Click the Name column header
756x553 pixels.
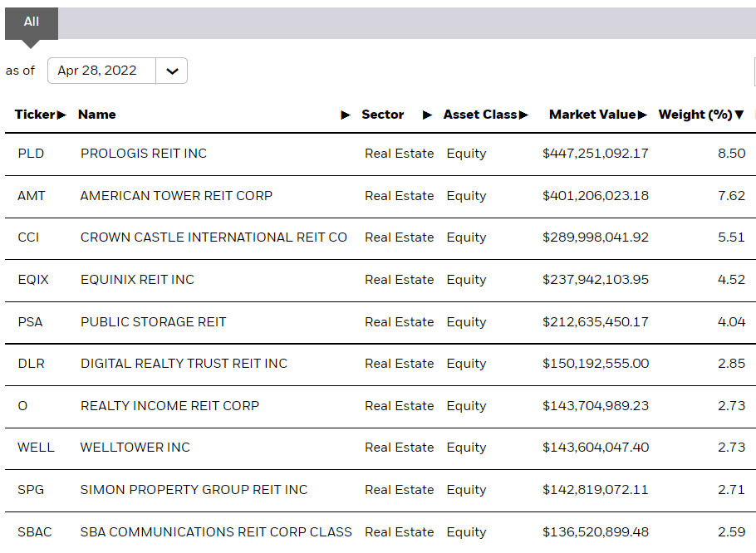pyautogui.click(x=97, y=115)
